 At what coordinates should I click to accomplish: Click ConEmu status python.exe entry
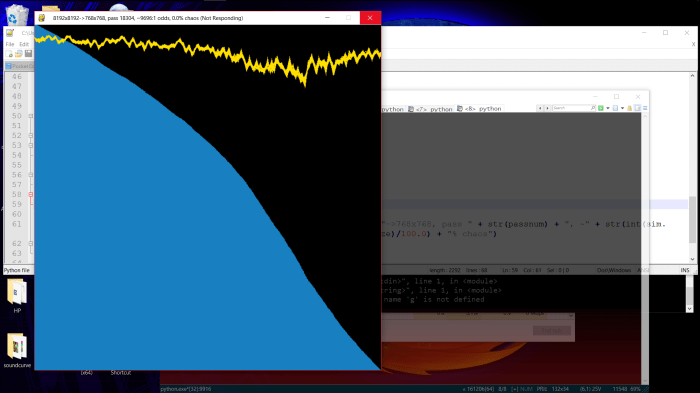click(186, 389)
